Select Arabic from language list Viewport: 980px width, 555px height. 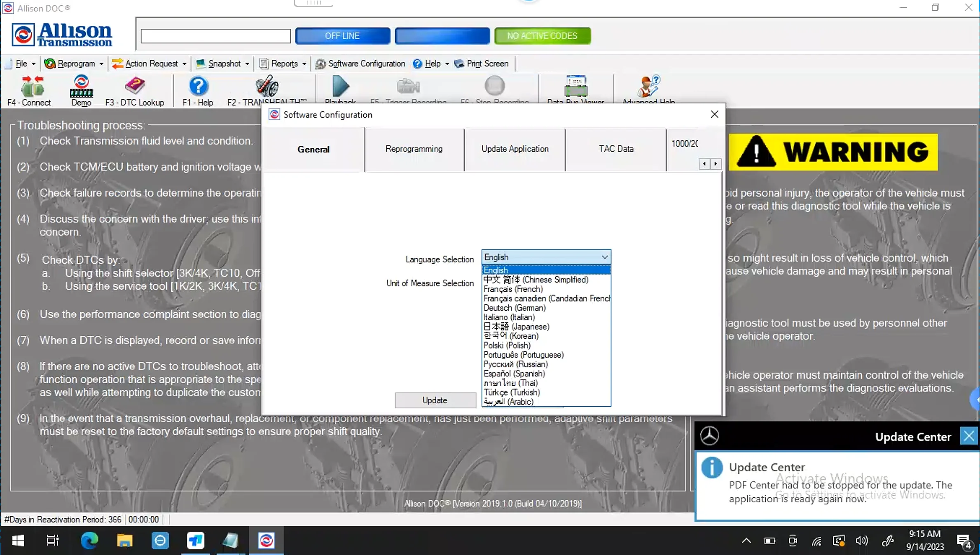(509, 401)
